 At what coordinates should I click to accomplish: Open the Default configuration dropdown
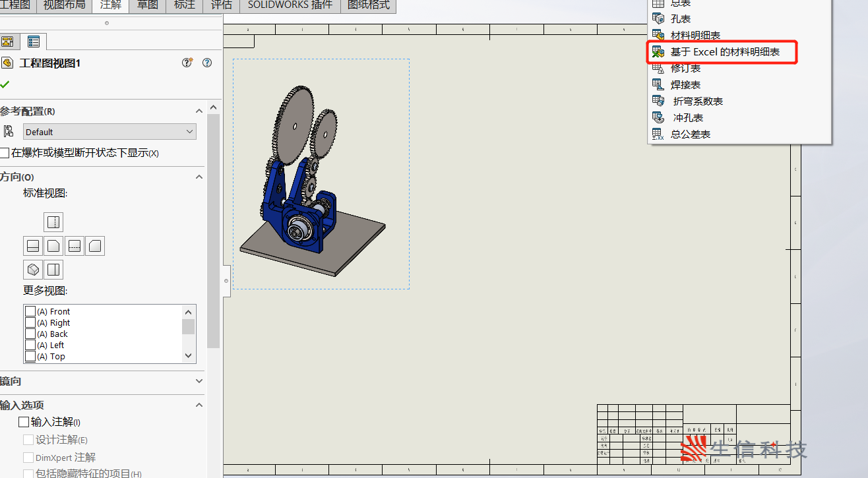point(109,132)
